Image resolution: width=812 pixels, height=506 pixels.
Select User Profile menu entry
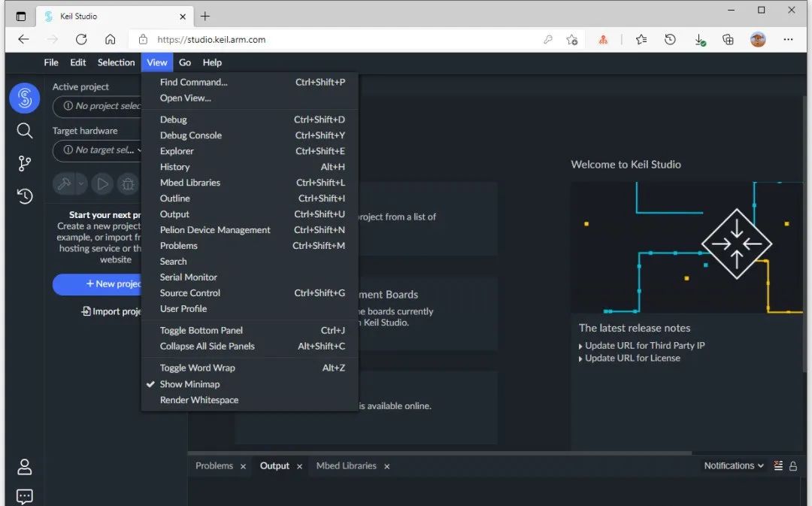click(x=250, y=309)
